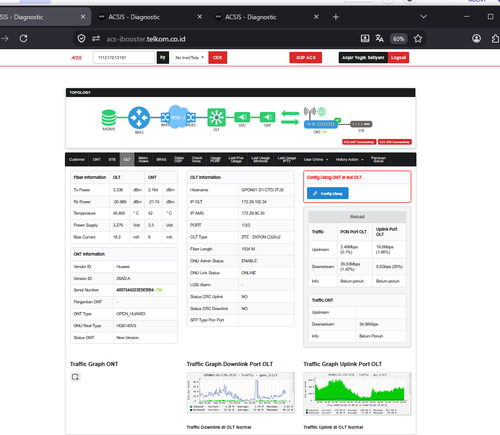Click the 60% zoom level indicator
This screenshot has width=500, height=435.
[x=398, y=39]
